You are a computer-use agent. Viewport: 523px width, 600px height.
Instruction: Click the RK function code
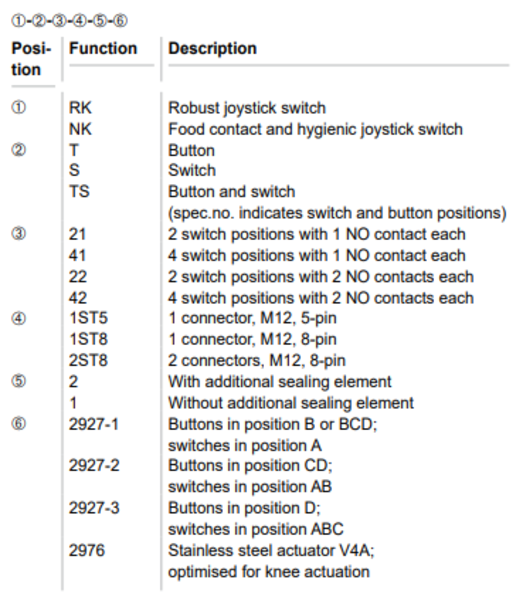pyautogui.click(x=80, y=108)
